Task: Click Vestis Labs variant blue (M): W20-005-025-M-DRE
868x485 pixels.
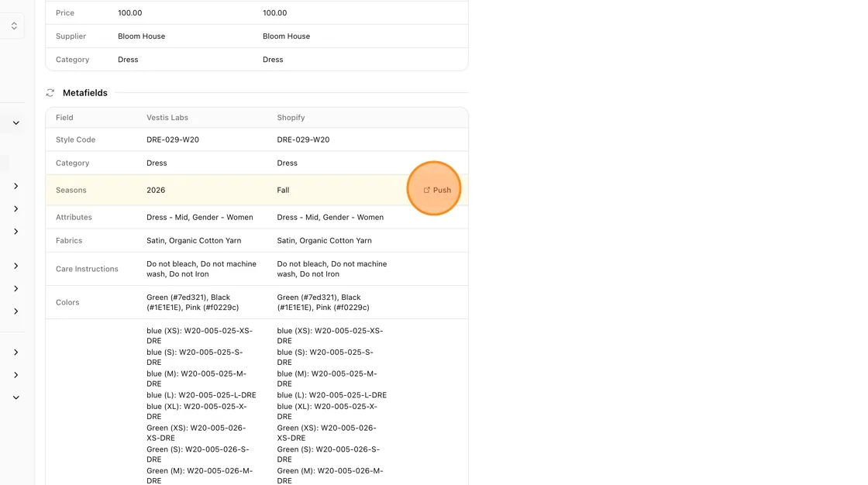Action: pos(197,379)
